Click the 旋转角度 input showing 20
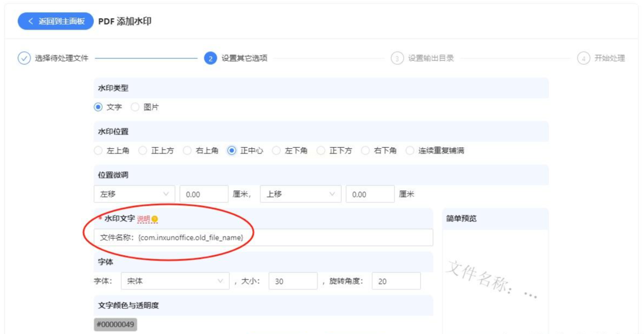644x334 pixels. (396, 281)
